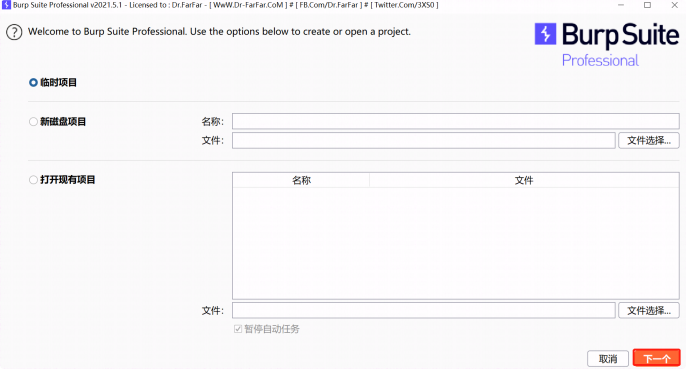Click 文件选择 button for the new disk project
Screen dimensions: 686x369
(649, 141)
